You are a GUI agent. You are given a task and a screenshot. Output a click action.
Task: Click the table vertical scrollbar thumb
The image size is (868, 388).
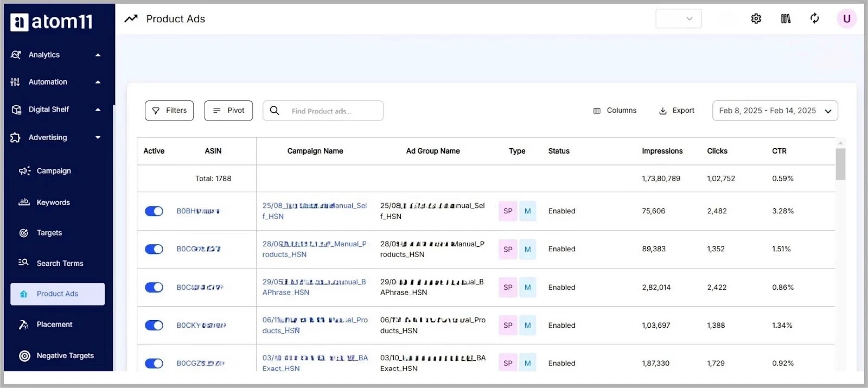(840, 163)
